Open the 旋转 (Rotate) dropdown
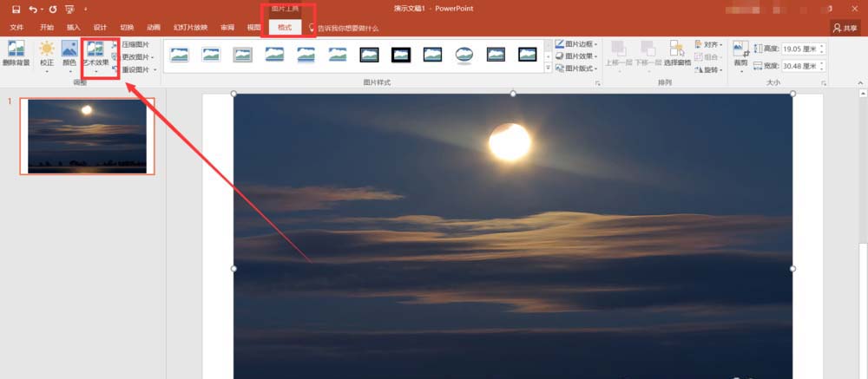 [707, 69]
